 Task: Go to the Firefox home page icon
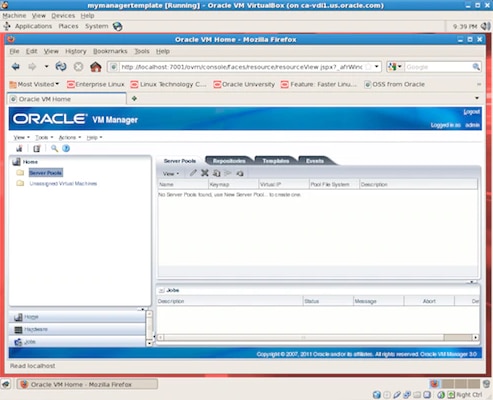coord(96,67)
